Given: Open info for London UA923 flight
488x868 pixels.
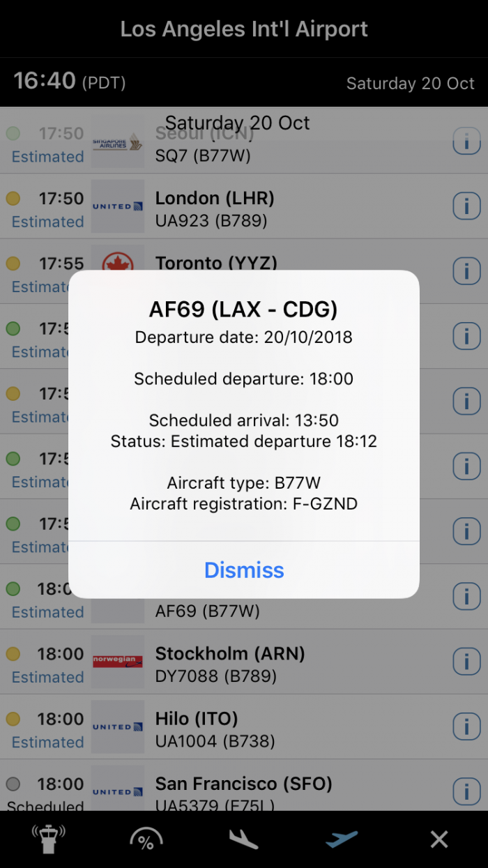Looking at the screenshot, I should (x=466, y=206).
